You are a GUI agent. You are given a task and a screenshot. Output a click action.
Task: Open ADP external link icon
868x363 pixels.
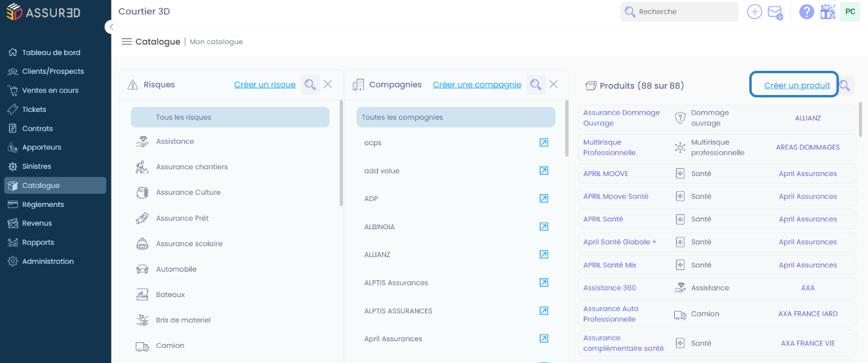pos(544,198)
